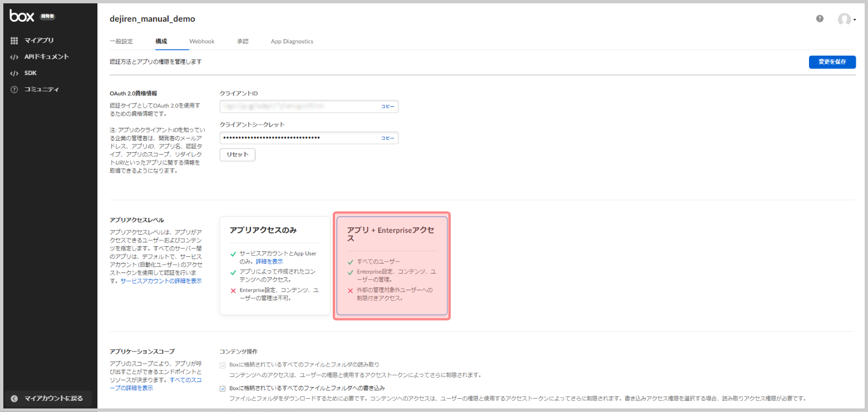Click the コミュニティ question mark icon

pyautogui.click(x=14, y=90)
